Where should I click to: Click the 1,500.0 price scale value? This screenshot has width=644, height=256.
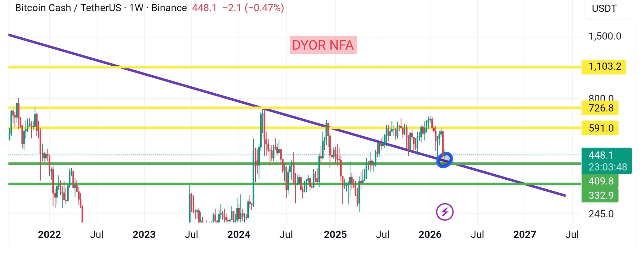click(x=605, y=36)
